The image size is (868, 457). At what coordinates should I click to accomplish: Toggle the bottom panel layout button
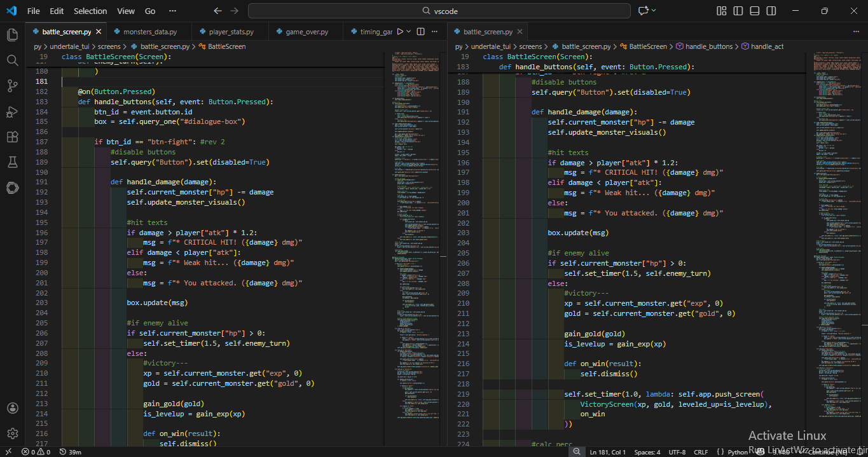pos(754,11)
